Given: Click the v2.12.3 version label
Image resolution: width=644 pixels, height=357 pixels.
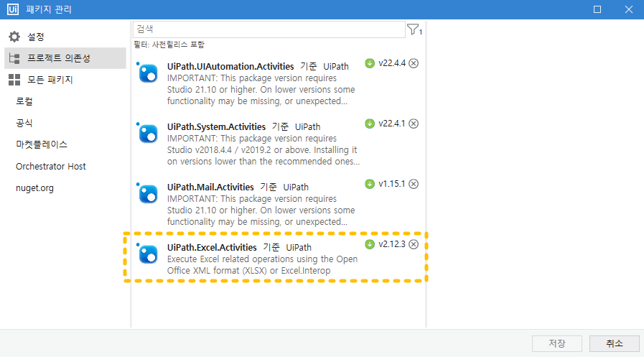Looking at the screenshot, I should point(392,244).
